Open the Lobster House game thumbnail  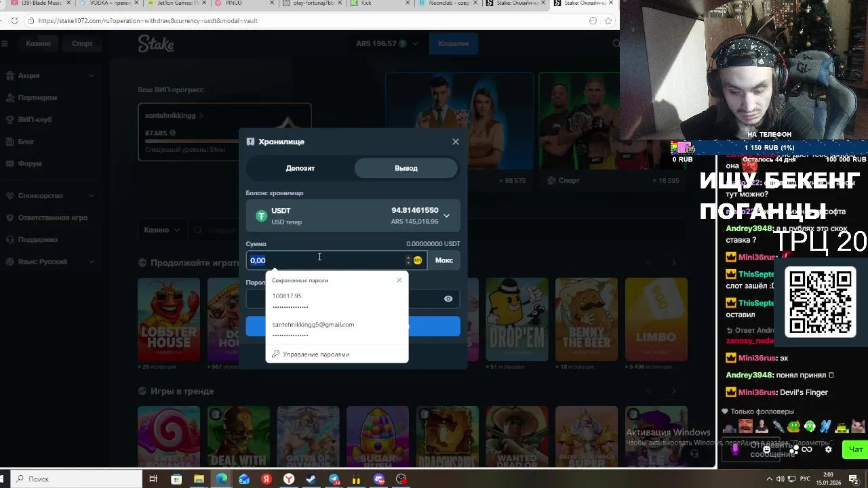[x=169, y=319]
